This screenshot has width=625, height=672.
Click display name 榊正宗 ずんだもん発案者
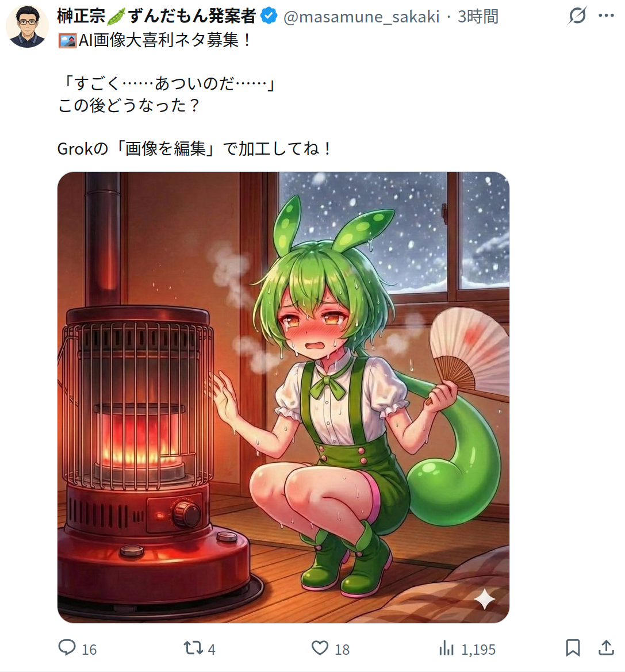(156, 16)
